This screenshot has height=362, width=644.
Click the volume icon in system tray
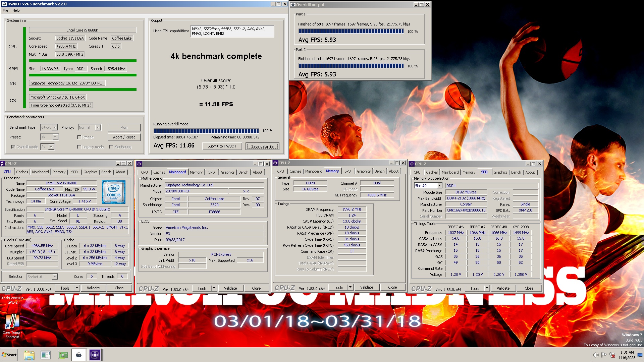pos(596,355)
